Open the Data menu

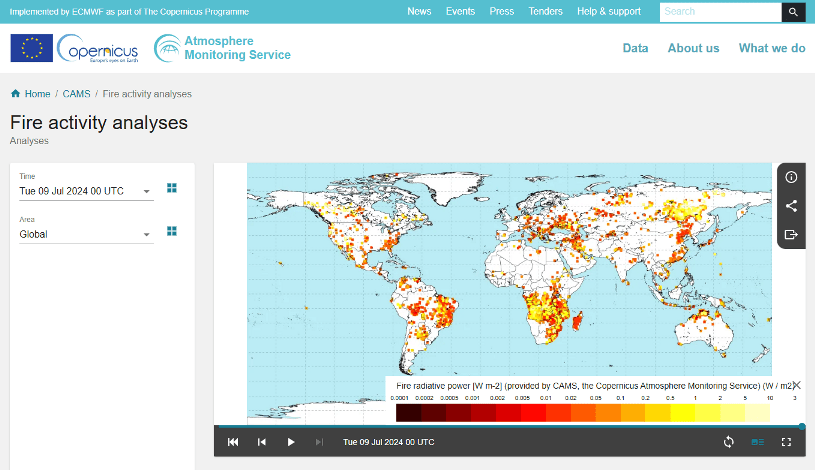635,48
